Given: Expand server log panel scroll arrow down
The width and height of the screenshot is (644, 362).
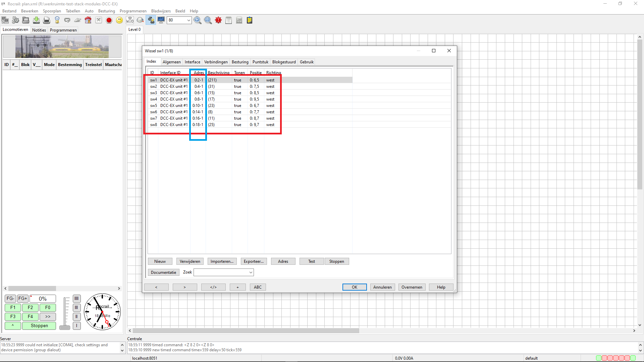Looking at the screenshot, I should click(x=122, y=351).
